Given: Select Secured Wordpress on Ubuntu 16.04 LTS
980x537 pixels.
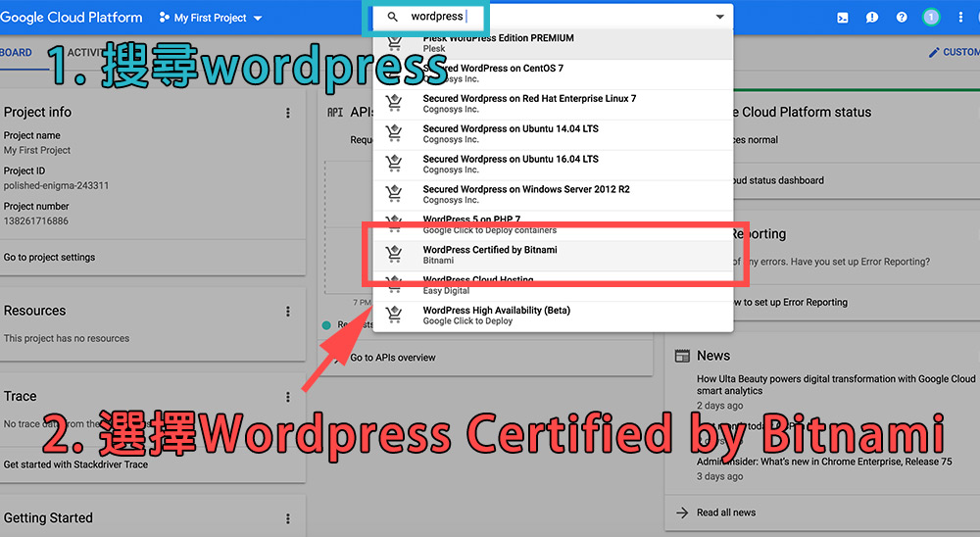Looking at the screenshot, I should coord(553,165).
